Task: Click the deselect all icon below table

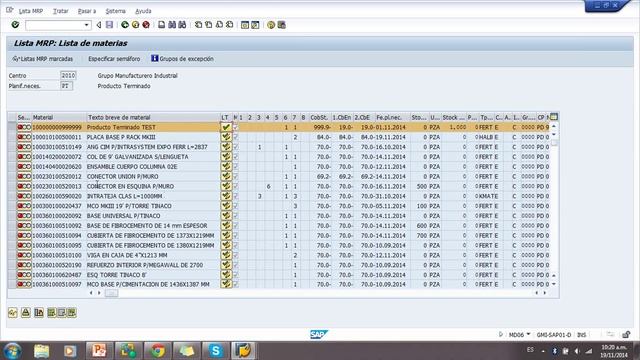Action: click(62, 313)
